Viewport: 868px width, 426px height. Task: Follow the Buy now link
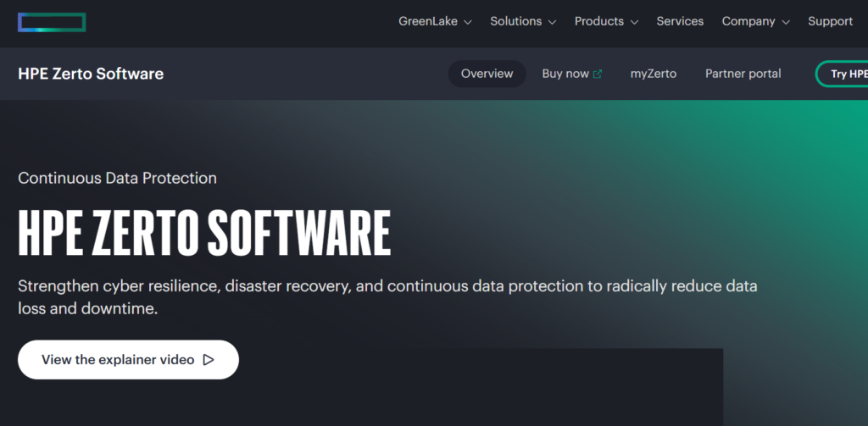click(565, 74)
